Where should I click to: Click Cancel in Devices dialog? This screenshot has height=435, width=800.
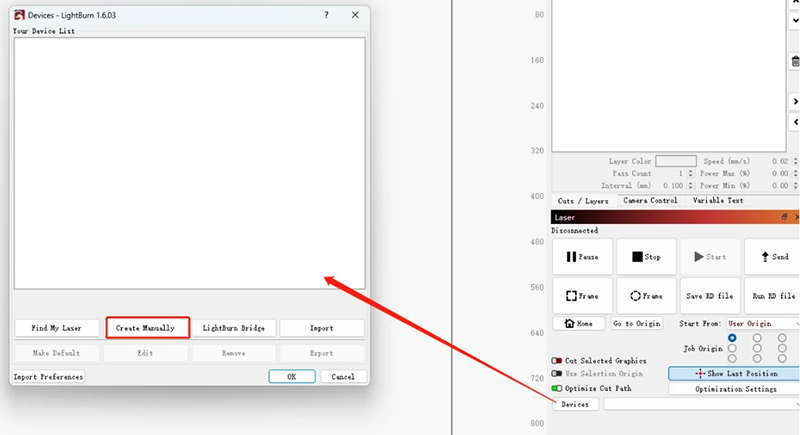click(343, 377)
